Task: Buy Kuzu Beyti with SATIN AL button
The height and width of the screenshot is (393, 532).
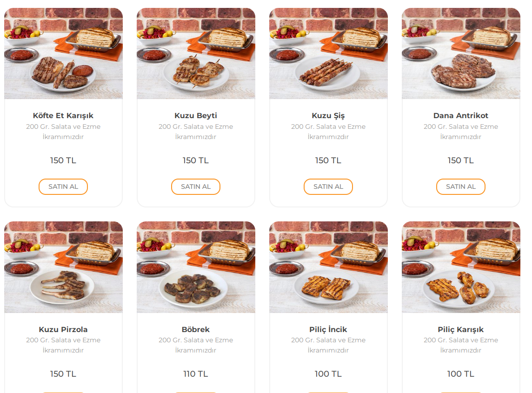Action: (196, 187)
